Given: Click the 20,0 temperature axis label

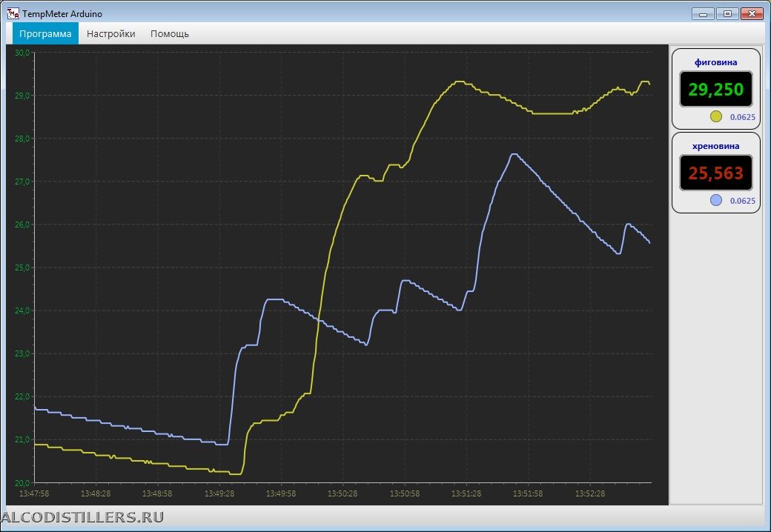Looking at the screenshot, I should tap(23, 482).
